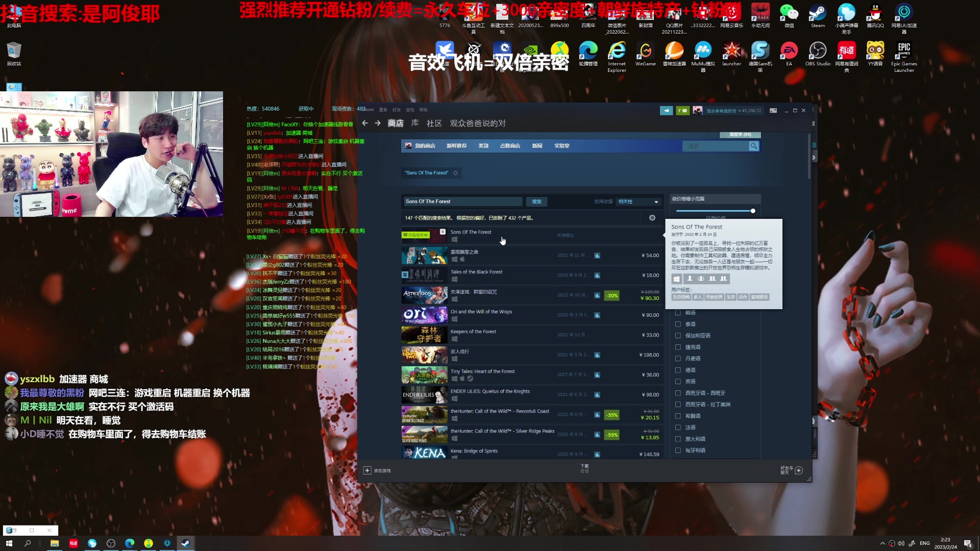The image size is (980, 551).
Task: Open 回收站 Recycle Bin icon
Action: click(14, 54)
